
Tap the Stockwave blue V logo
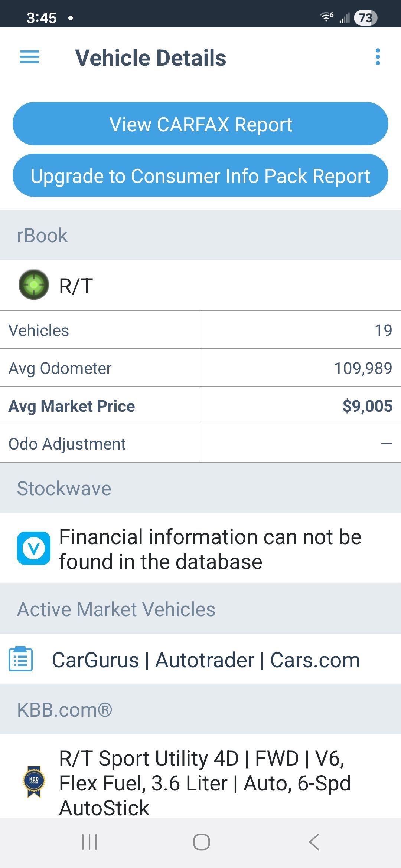(x=34, y=548)
